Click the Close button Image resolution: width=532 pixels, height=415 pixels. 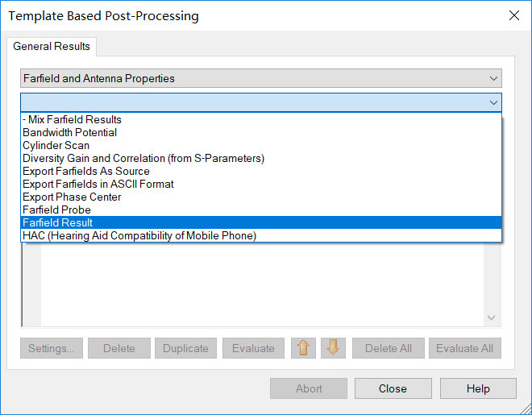(x=393, y=388)
